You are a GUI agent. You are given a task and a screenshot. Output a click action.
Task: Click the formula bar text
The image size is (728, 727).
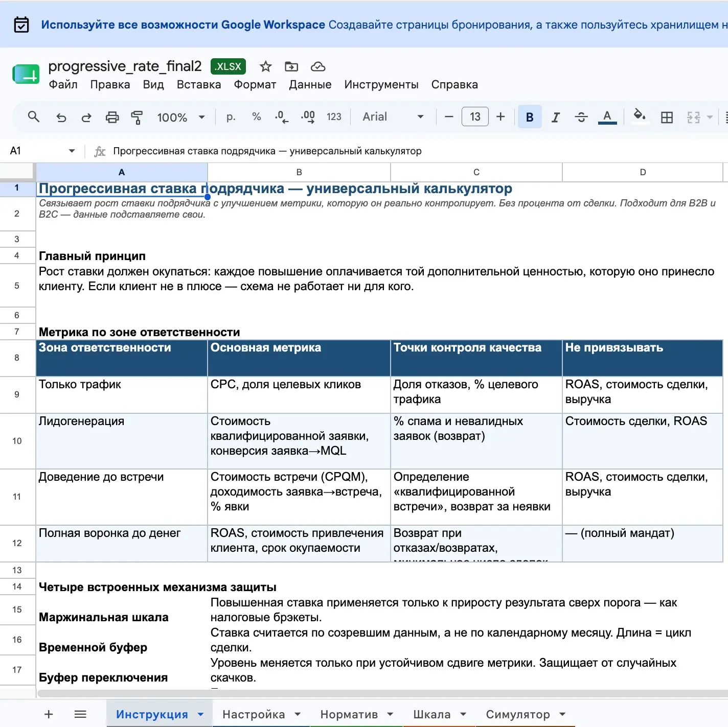(267, 151)
